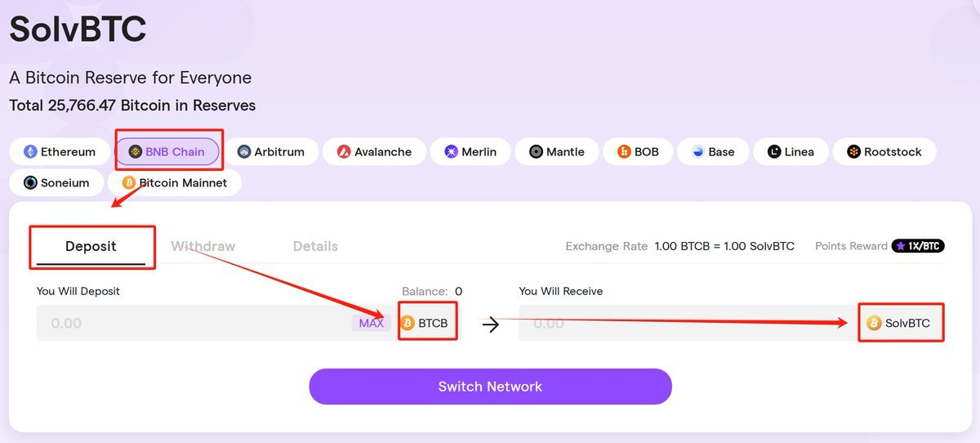Click the Rootstock logo icon
Viewport: 980px width, 443px height.
tap(853, 152)
